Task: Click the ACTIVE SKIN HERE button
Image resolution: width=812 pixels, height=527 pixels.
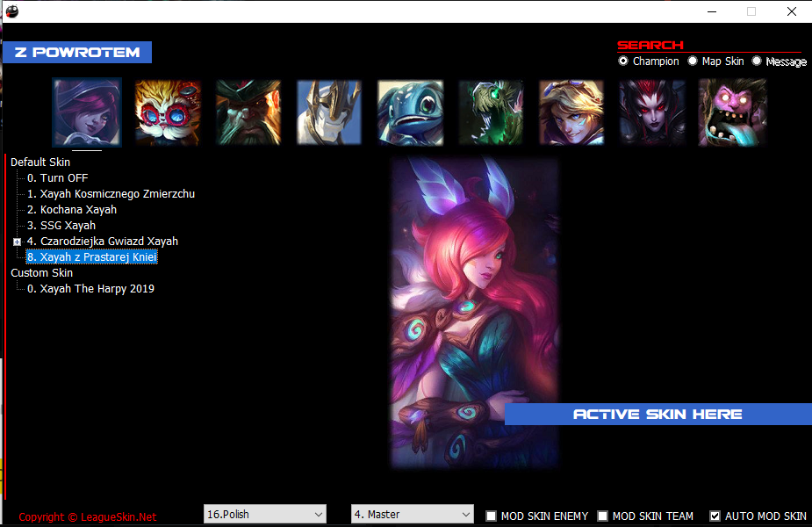Action: 658,414
